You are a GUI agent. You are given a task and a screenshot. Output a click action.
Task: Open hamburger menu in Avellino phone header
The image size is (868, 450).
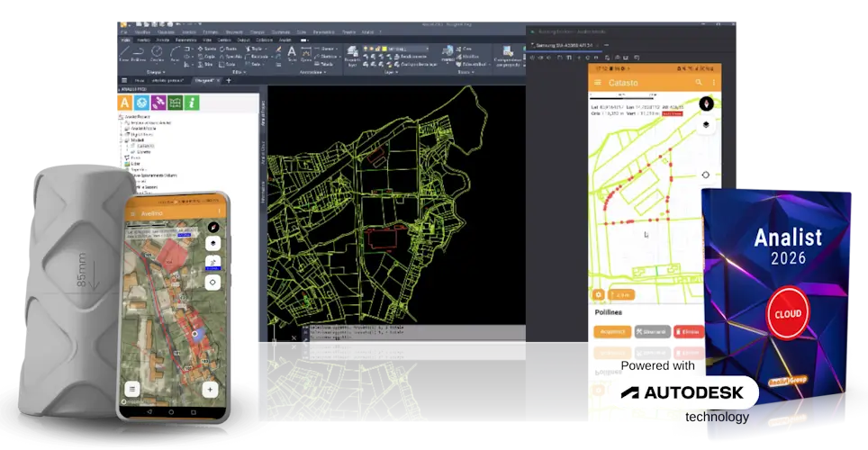click(x=132, y=213)
